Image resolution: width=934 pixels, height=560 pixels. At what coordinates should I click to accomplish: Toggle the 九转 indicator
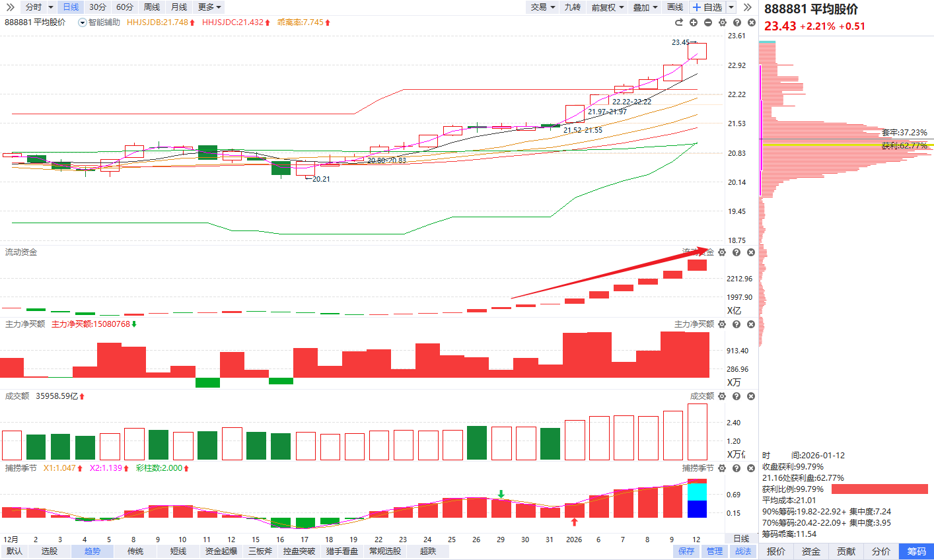pos(572,7)
